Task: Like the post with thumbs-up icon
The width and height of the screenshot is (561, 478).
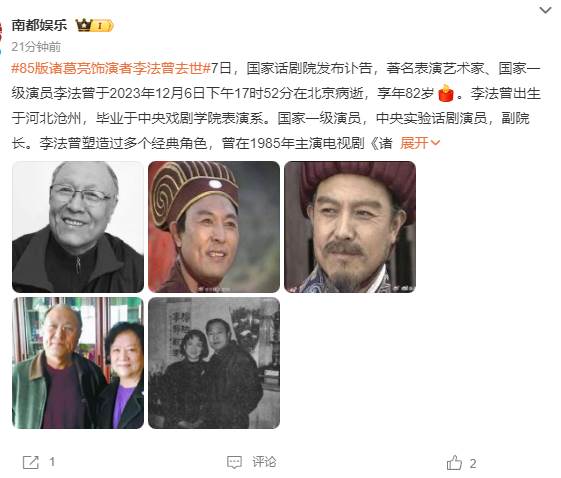Action: 454,463
